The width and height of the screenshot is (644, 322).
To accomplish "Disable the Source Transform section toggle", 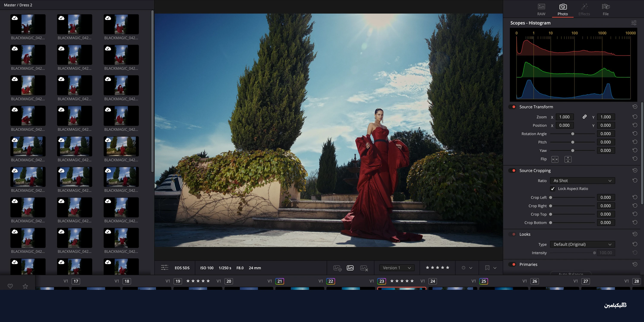I will pyautogui.click(x=513, y=107).
